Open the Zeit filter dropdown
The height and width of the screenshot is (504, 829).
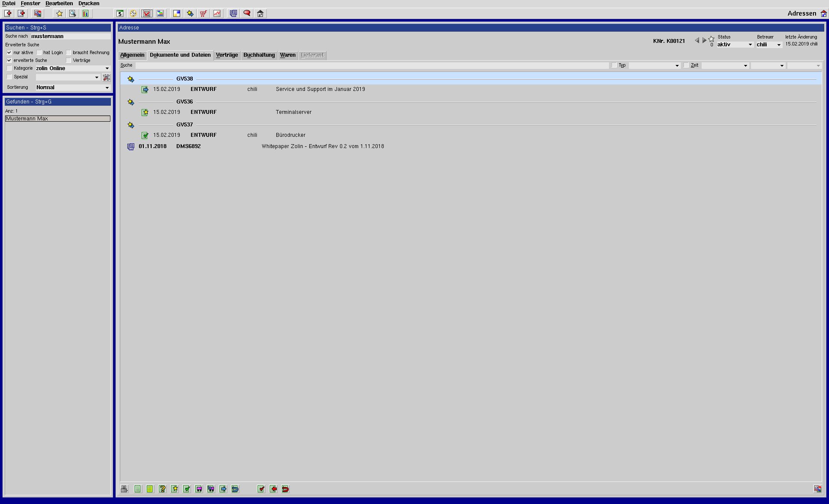725,65
